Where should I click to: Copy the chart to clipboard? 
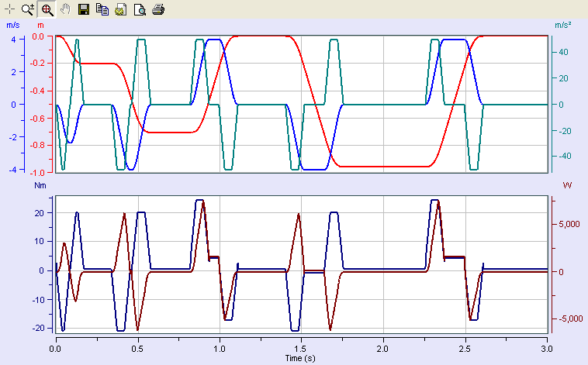[x=102, y=9]
